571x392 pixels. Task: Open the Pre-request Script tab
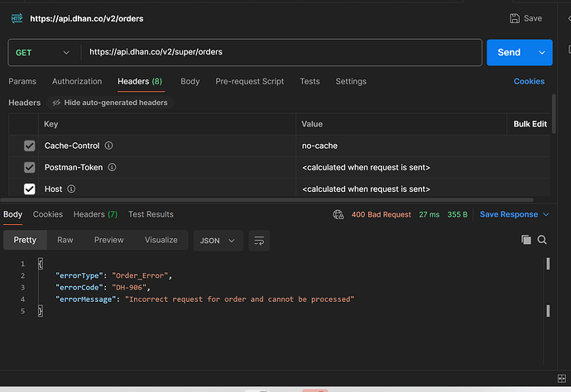click(249, 81)
